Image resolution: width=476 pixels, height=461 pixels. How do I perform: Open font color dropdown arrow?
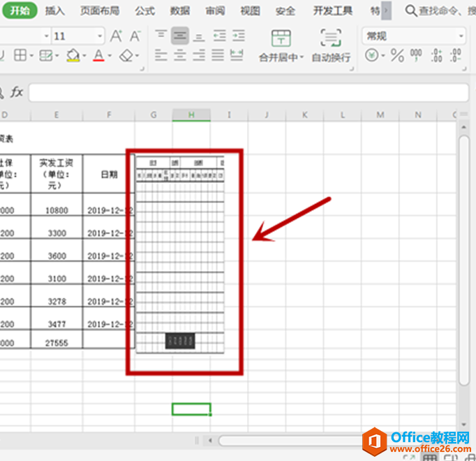tap(110, 56)
